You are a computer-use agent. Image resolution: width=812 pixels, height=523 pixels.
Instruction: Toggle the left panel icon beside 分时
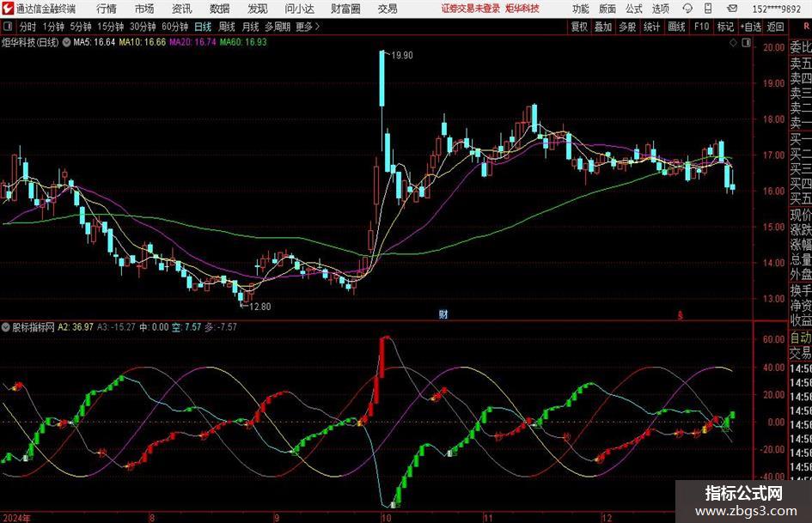(7, 27)
